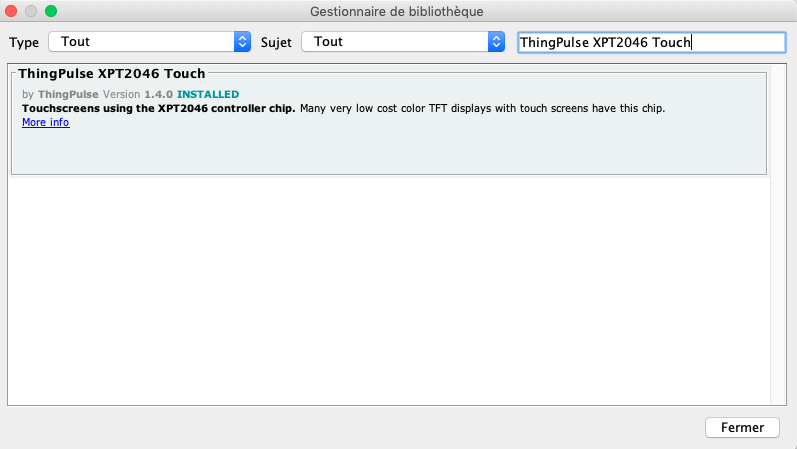Viewport: 797px width, 449px height.
Task: Click the INSTALLED status label
Action: pyautogui.click(x=208, y=95)
